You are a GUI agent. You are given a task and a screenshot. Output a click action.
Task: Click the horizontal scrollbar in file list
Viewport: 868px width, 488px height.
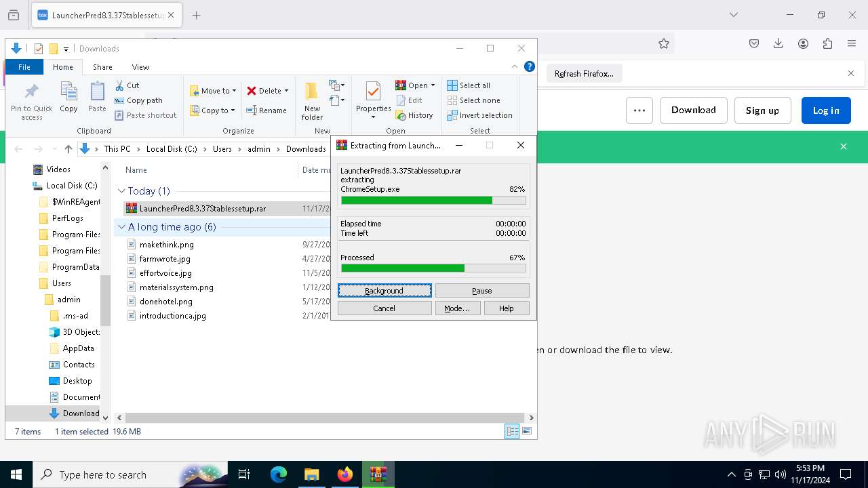[x=325, y=418]
